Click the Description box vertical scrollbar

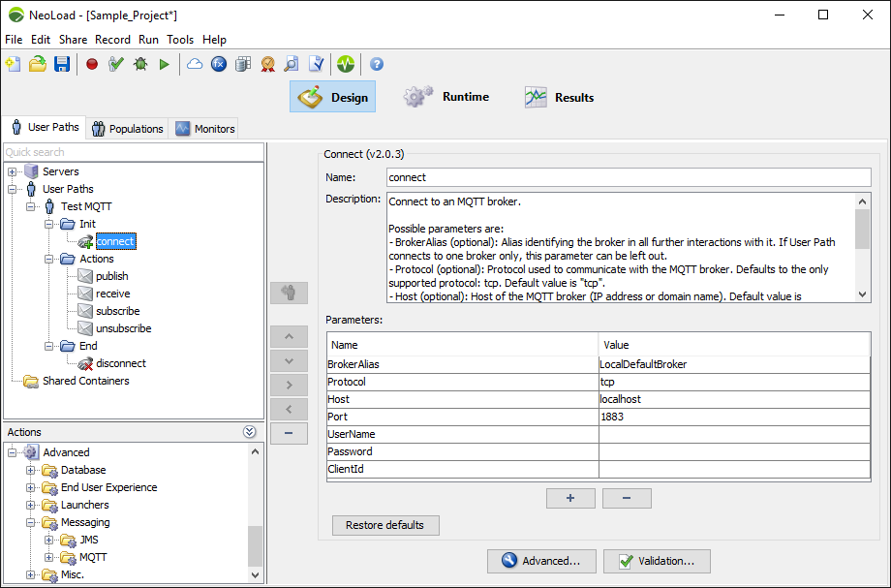pyautogui.click(x=862, y=247)
